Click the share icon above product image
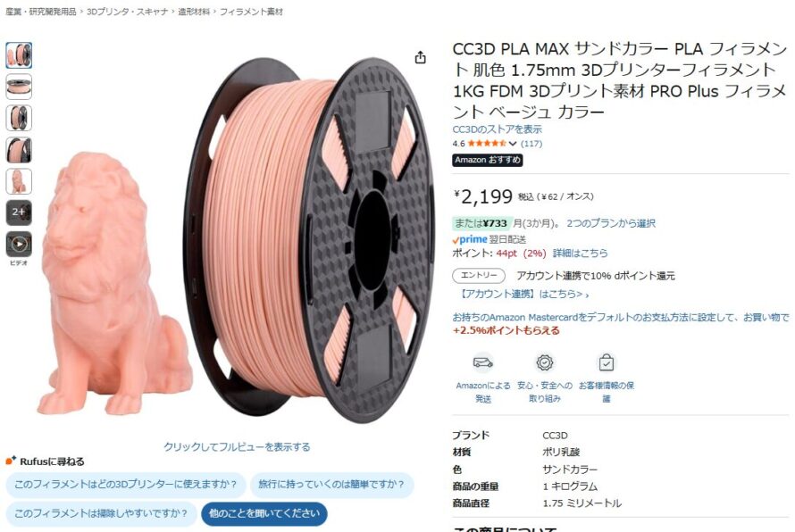This screenshot has width=795, height=532. [x=420, y=58]
